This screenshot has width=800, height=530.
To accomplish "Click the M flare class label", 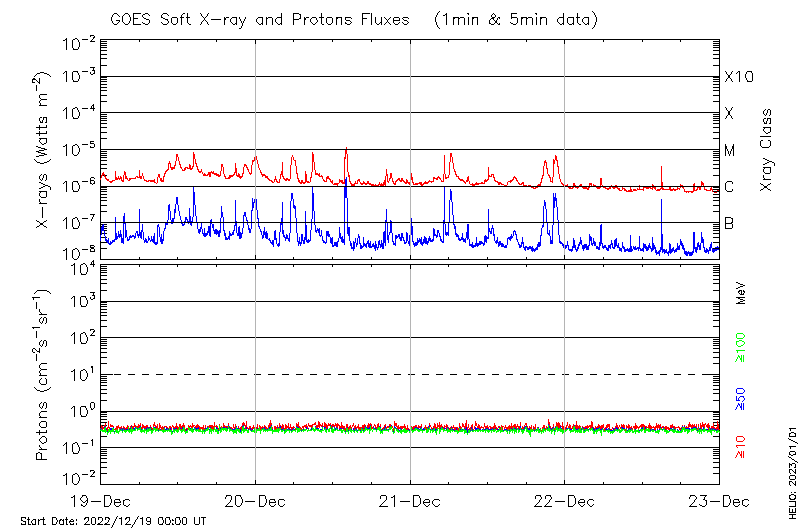I will click(x=730, y=150).
